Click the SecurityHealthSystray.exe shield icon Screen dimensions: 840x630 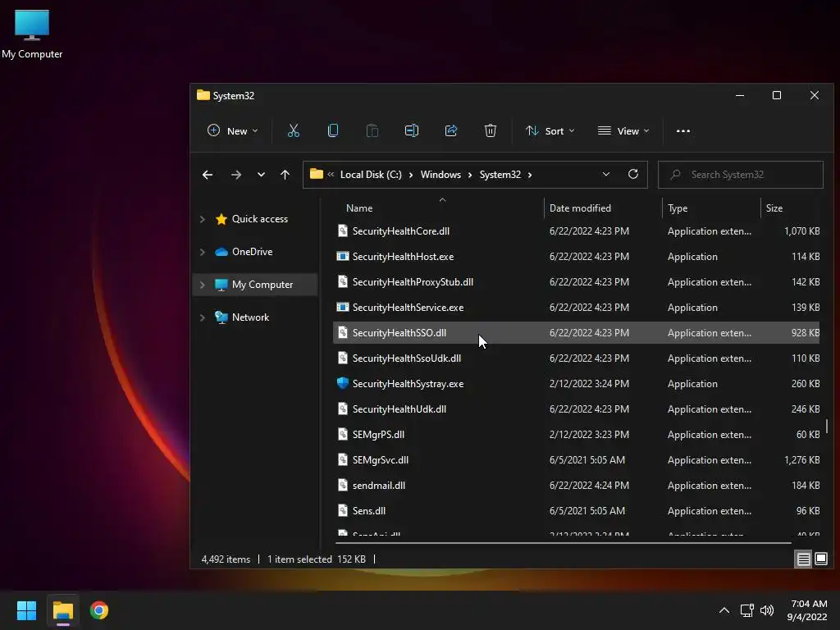coord(342,383)
